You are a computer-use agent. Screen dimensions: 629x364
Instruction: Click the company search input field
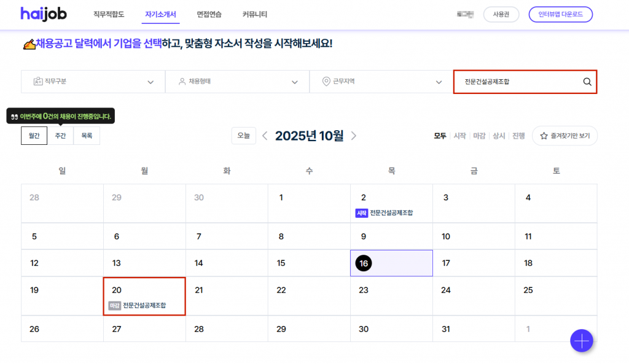(516, 82)
